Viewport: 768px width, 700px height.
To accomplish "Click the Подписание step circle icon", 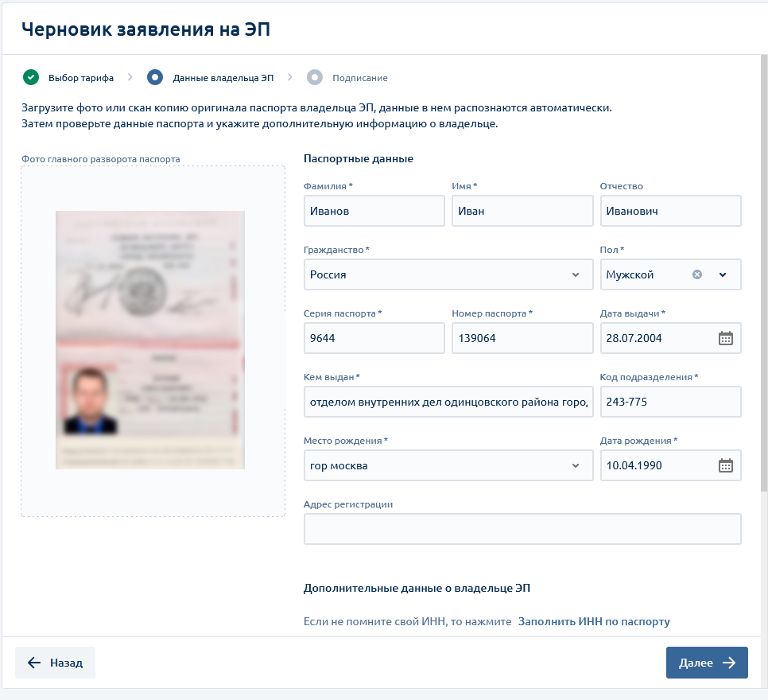I will (x=315, y=77).
